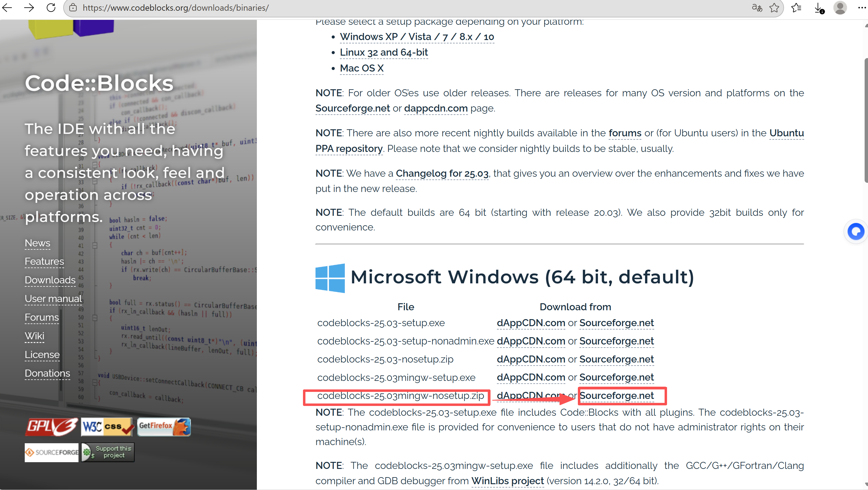Open the browser favorites list icon
This screenshot has width=868, height=490.
pos(797,7)
